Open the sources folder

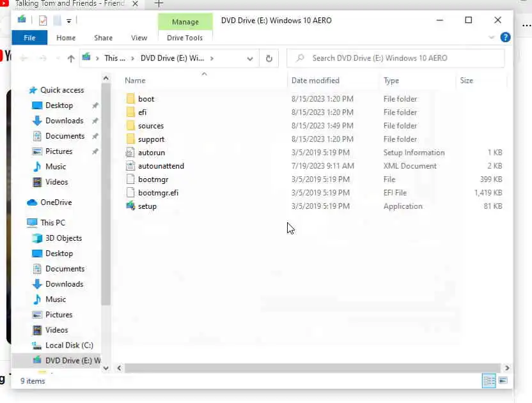point(151,126)
